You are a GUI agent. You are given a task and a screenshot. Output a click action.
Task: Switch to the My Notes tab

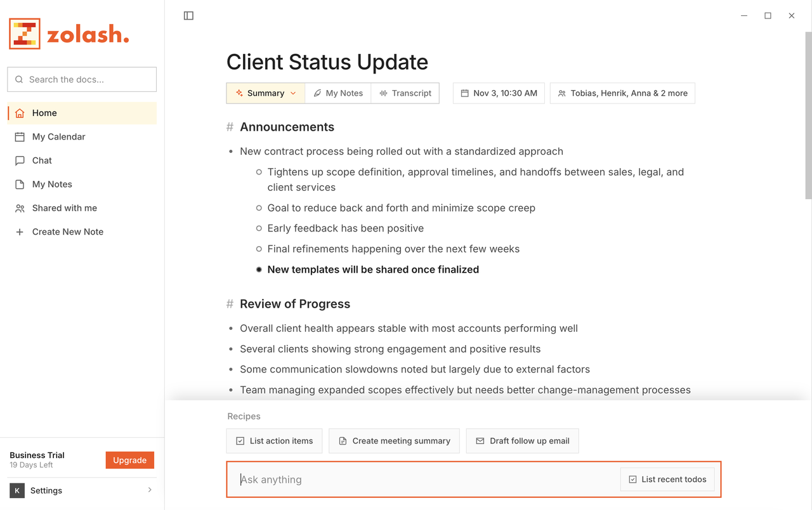pyautogui.click(x=338, y=93)
